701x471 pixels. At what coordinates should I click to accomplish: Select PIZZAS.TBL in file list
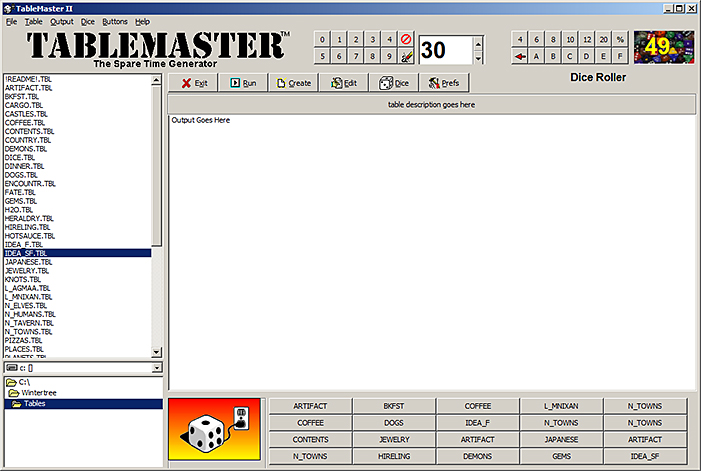(78, 341)
